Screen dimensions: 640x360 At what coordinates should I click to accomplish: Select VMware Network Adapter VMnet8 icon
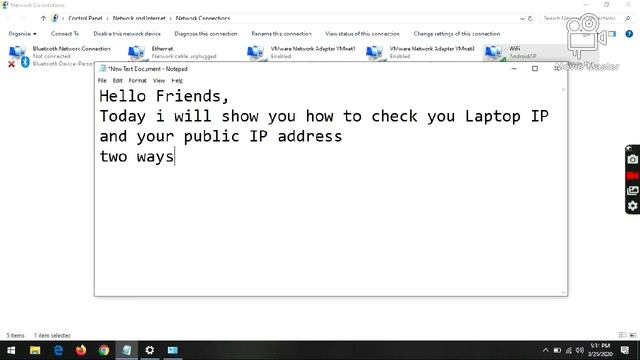coord(375,53)
